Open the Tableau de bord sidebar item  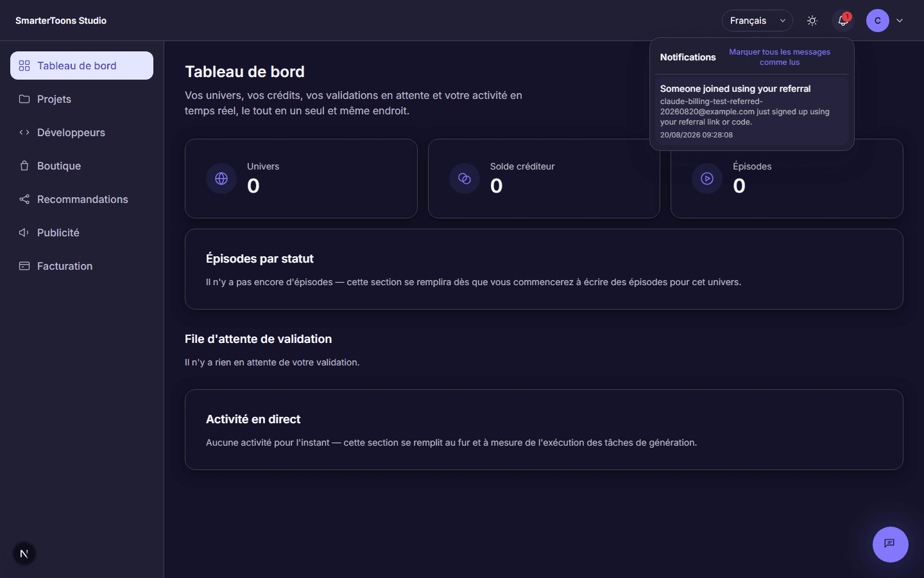[x=81, y=66]
